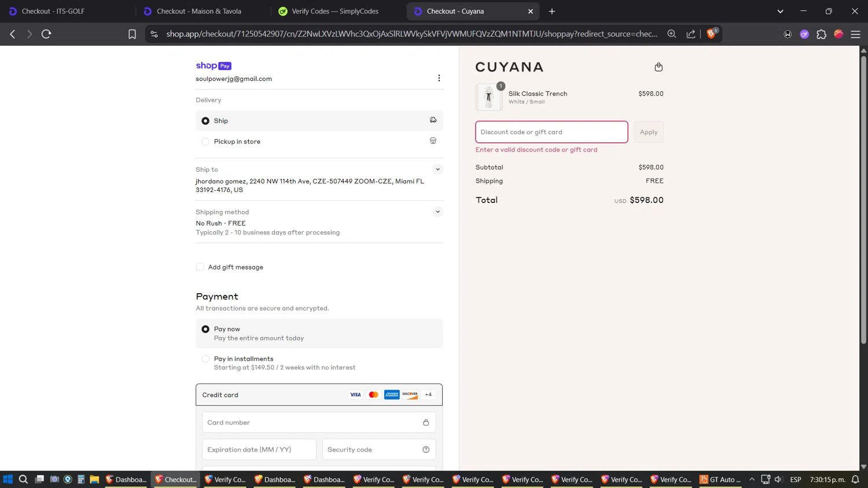868x488 pixels.
Task: Expand the Ship to address section
Action: point(437,169)
